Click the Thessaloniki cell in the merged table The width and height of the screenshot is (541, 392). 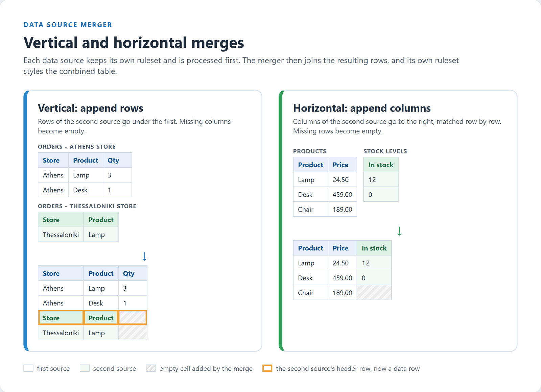pos(61,333)
